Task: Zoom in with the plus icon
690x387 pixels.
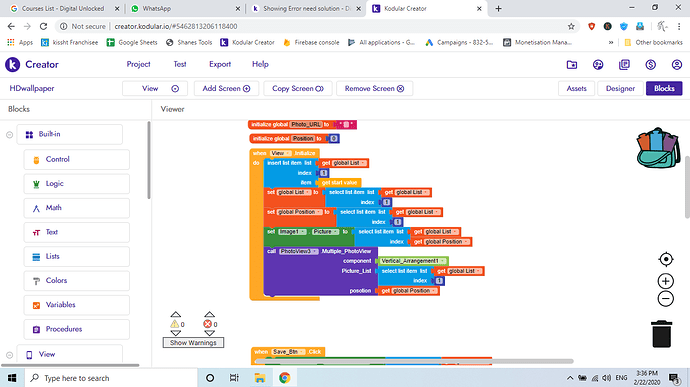Action: point(666,281)
